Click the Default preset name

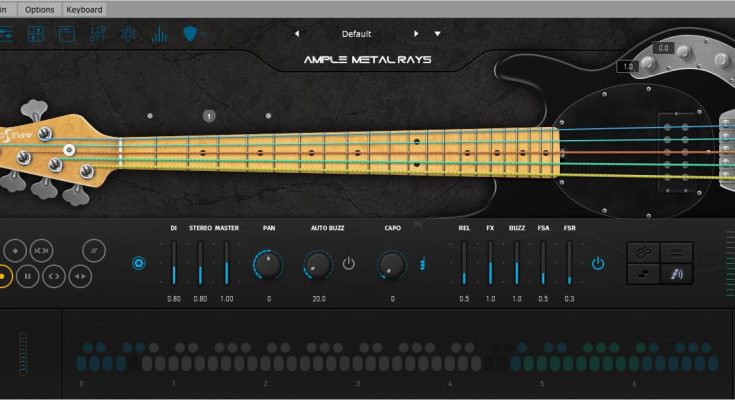coord(356,34)
